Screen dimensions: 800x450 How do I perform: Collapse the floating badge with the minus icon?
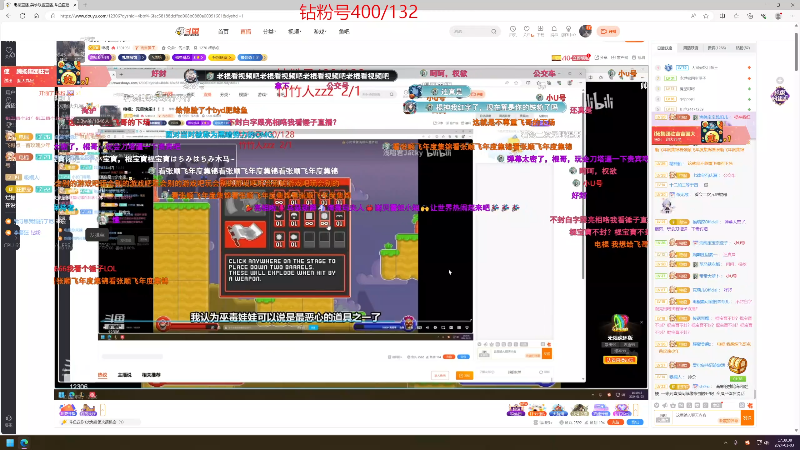780,81
